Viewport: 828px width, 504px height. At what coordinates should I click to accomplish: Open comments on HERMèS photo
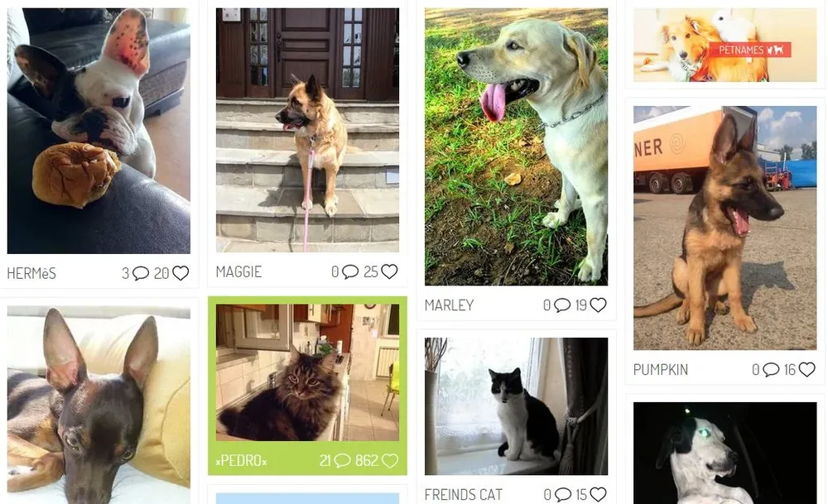coord(141,273)
